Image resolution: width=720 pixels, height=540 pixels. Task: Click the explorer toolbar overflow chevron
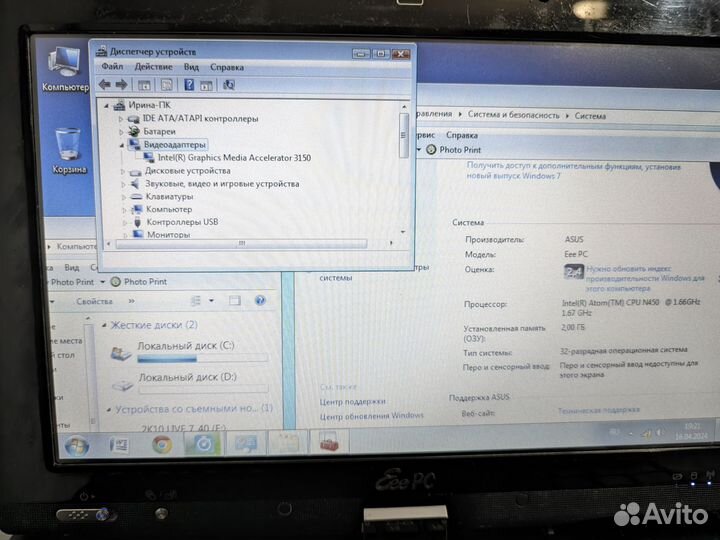131,301
